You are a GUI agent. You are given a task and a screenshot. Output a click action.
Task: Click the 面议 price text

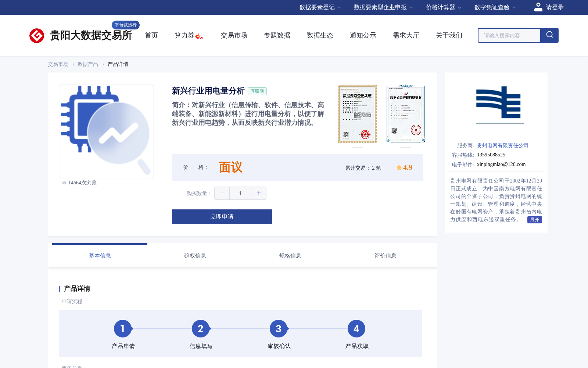pos(231,167)
